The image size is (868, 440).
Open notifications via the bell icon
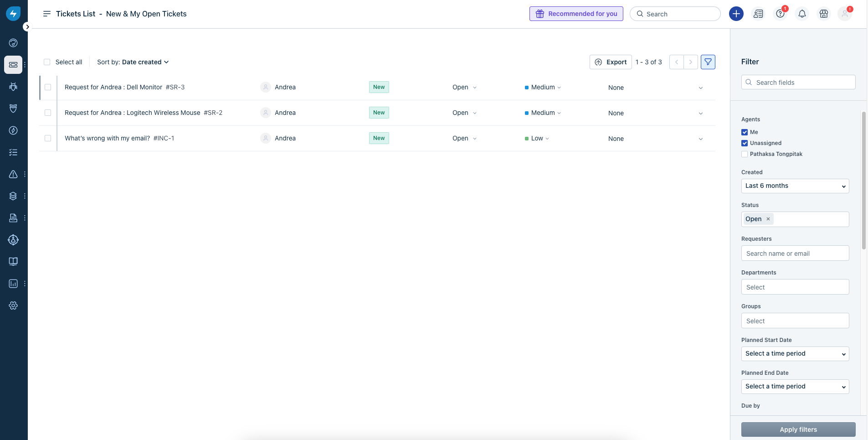801,14
